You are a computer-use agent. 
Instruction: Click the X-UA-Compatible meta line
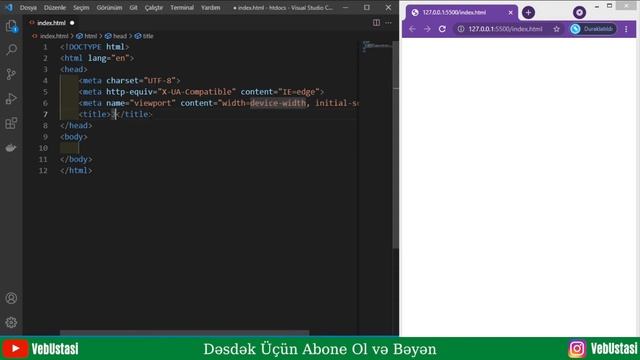click(201, 92)
